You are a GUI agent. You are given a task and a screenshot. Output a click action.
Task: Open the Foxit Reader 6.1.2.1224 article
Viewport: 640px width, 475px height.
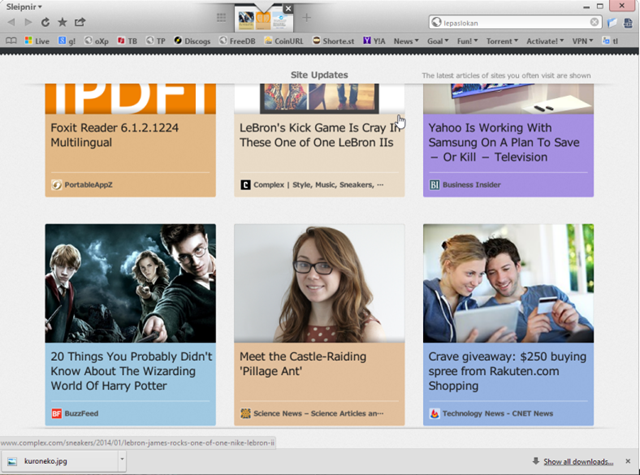pyautogui.click(x=114, y=135)
